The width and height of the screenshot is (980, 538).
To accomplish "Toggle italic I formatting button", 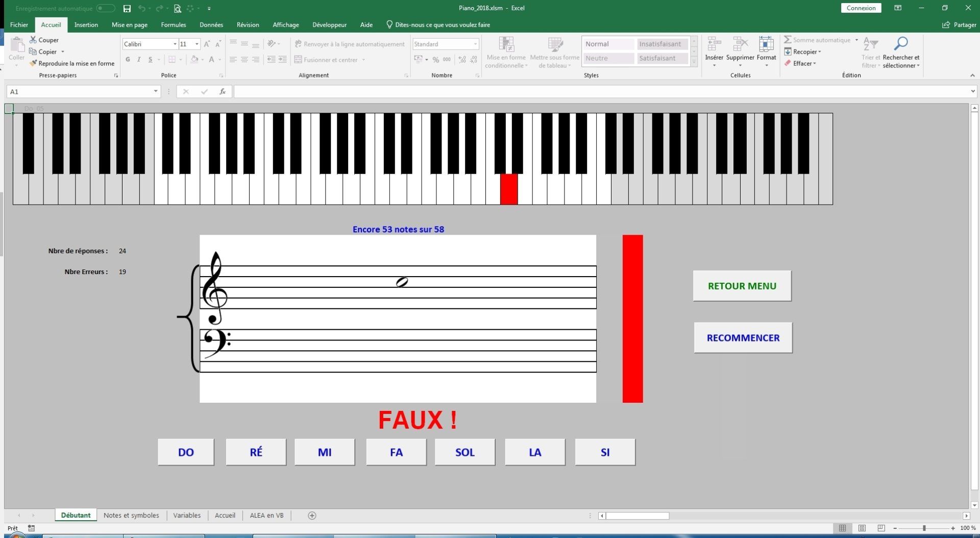I will pyautogui.click(x=139, y=60).
